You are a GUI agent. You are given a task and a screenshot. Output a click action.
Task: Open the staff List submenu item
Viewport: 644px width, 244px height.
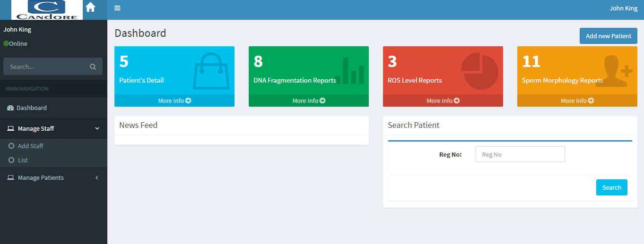coord(23,160)
